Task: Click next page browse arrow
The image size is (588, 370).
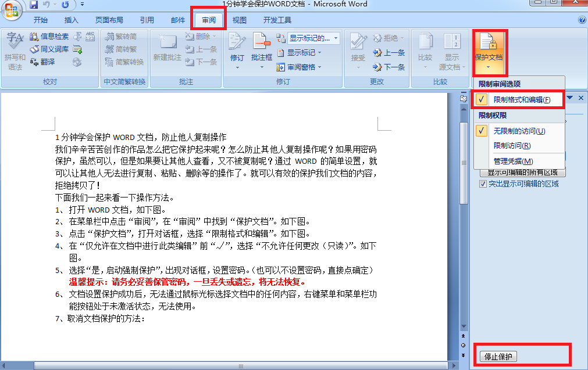Action: click(464, 355)
